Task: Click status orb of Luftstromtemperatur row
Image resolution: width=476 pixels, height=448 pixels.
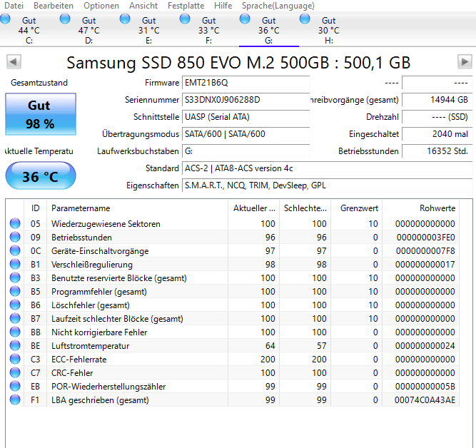Action: [x=15, y=345]
